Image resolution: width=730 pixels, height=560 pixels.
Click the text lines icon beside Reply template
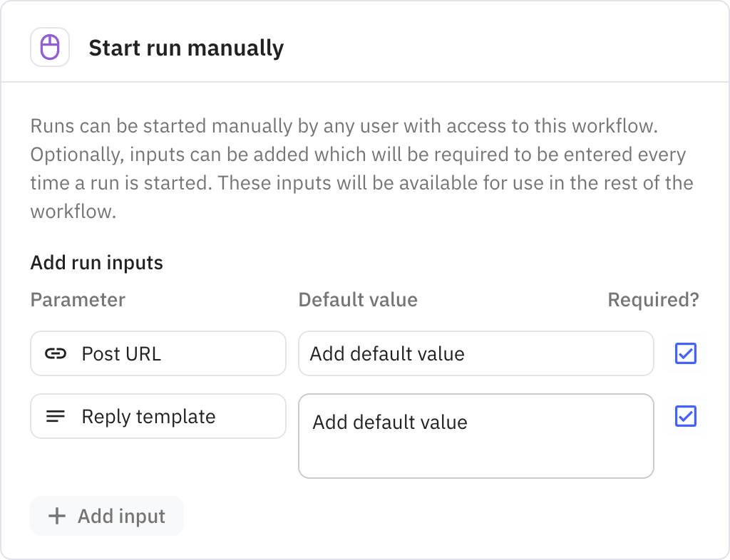(56, 416)
